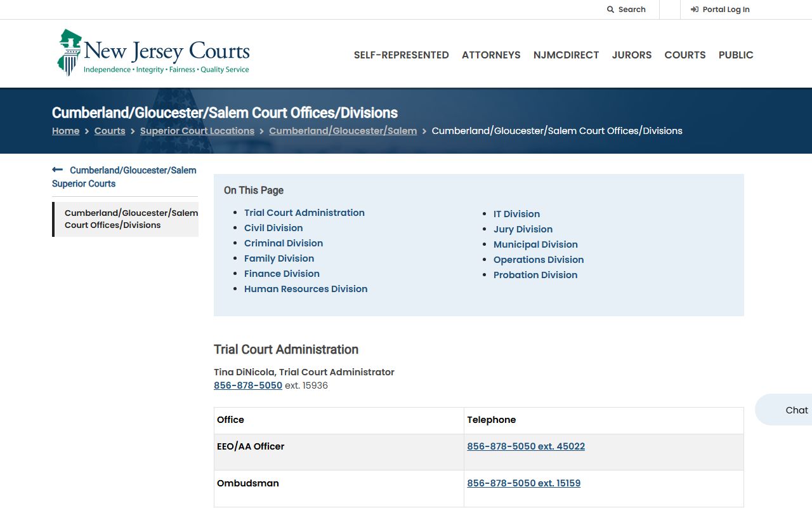This screenshot has height=508, width=812.
Task: Jump to Jury Division section
Action: [x=523, y=229]
